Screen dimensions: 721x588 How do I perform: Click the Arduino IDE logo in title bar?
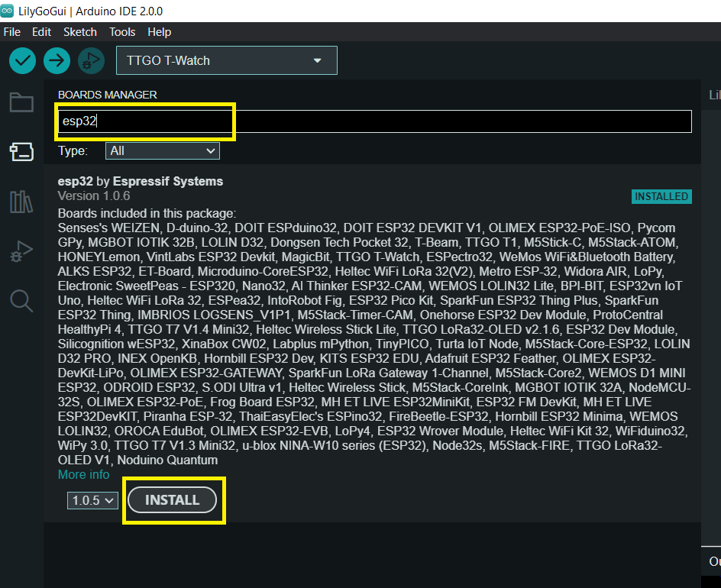[7, 11]
